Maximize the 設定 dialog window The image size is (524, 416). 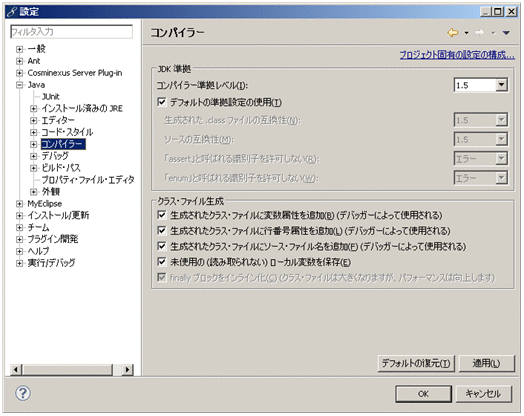(x=498, y=12)
